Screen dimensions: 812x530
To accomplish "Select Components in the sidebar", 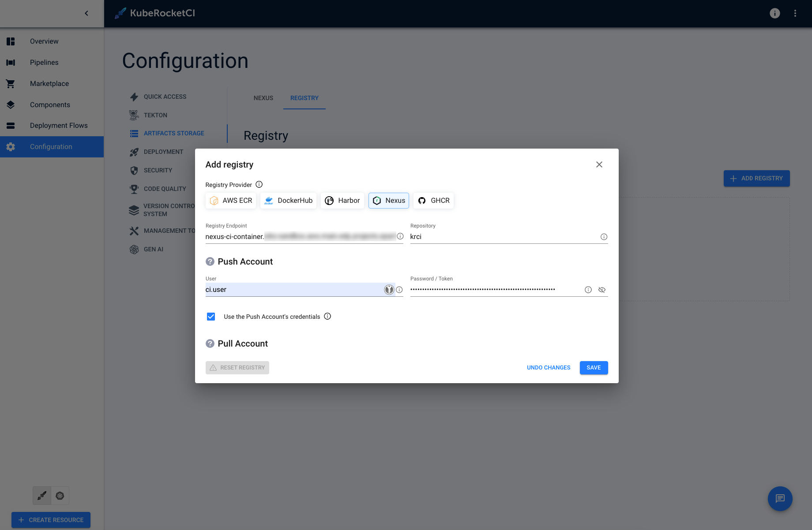I will [50, 105].
